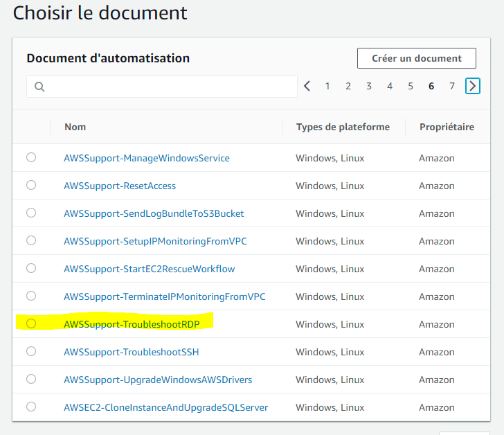Jump to page 3 of documents

369,86
